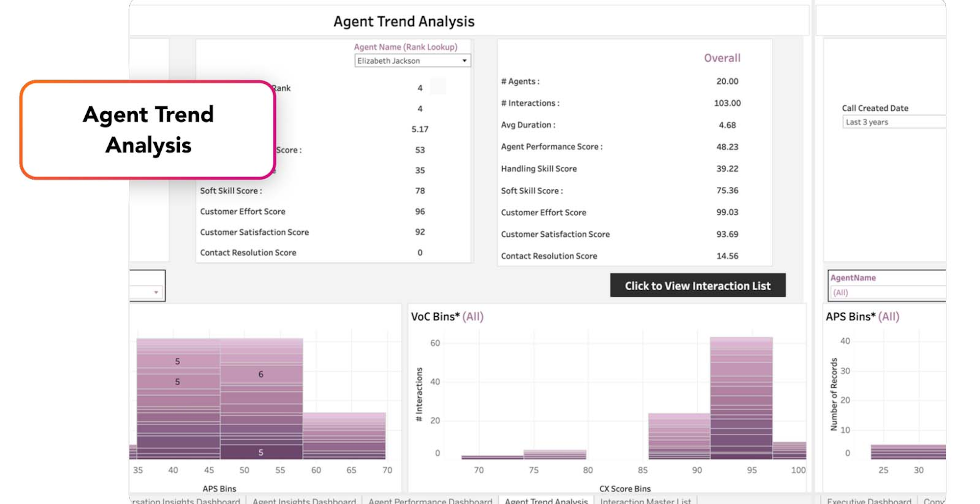
Task: Click the Agent Trend Analysis callout label
Action: 148,130
